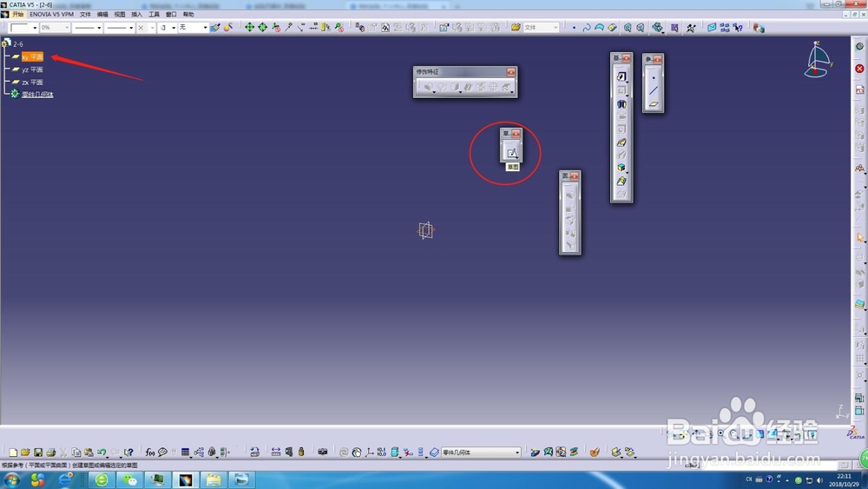Click the Paste icon in bottom toolbar

[89, 453]
